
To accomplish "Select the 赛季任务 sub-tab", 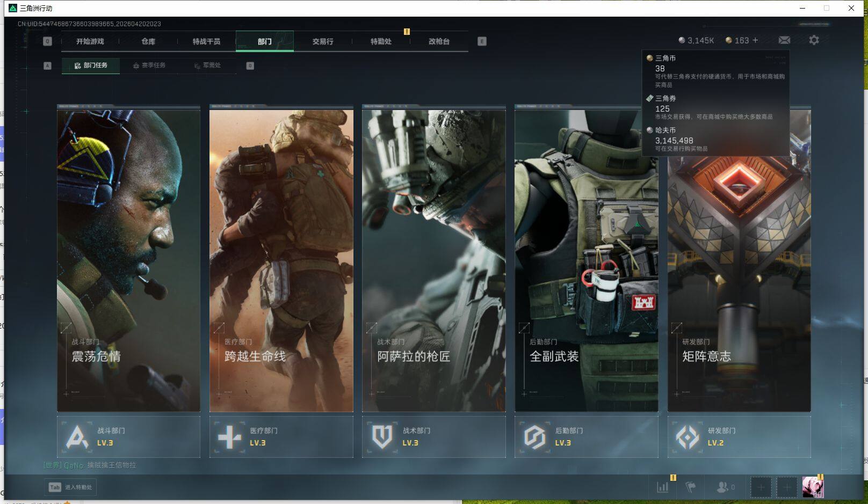I will pyautogui.click(x=150, y=65).
